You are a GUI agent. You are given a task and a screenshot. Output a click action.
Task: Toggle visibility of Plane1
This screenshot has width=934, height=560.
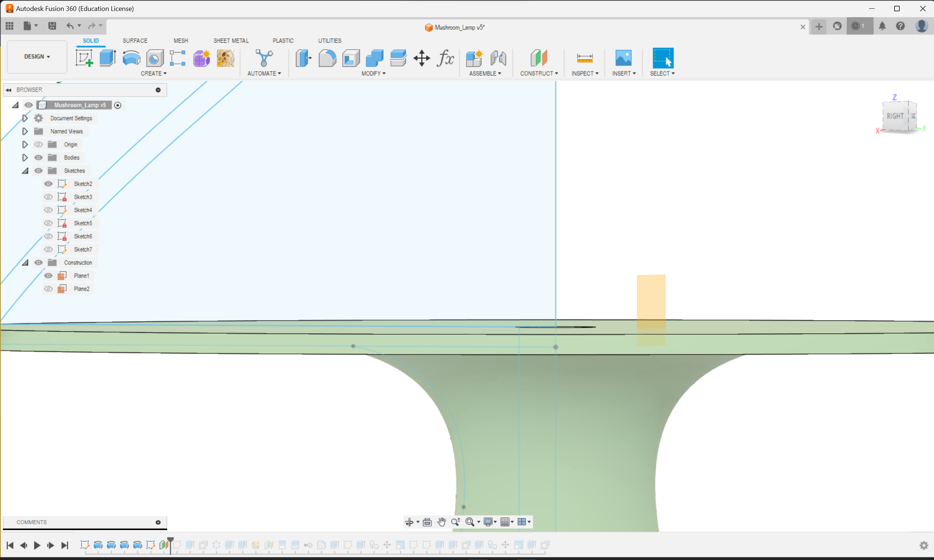coord(48,276)
